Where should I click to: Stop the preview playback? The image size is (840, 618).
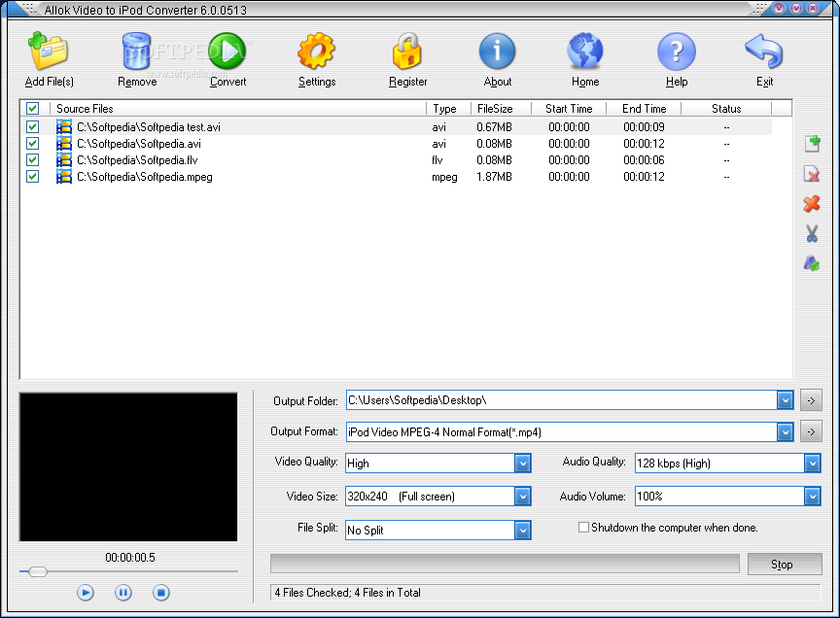coord(161,593)
